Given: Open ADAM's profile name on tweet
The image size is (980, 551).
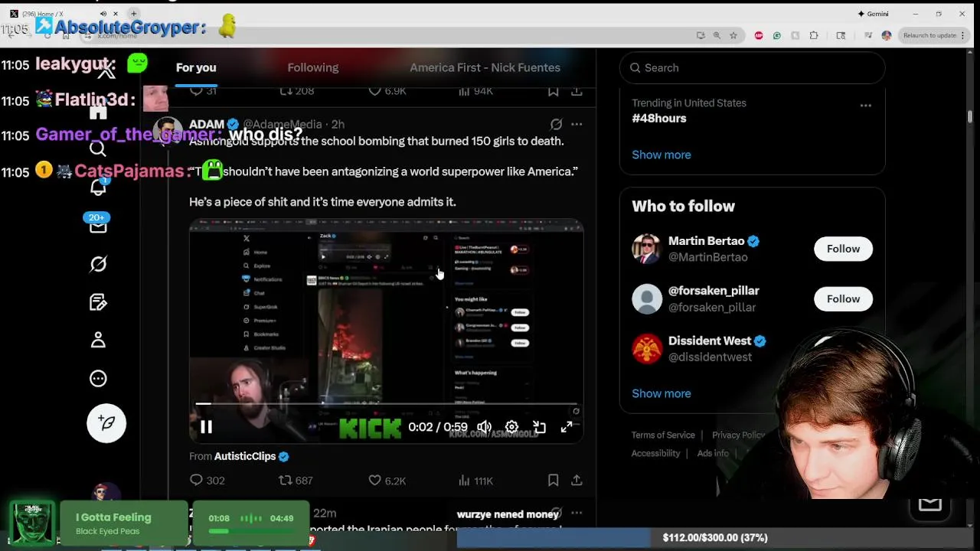Looking at the screenshot, I should 207,124.
